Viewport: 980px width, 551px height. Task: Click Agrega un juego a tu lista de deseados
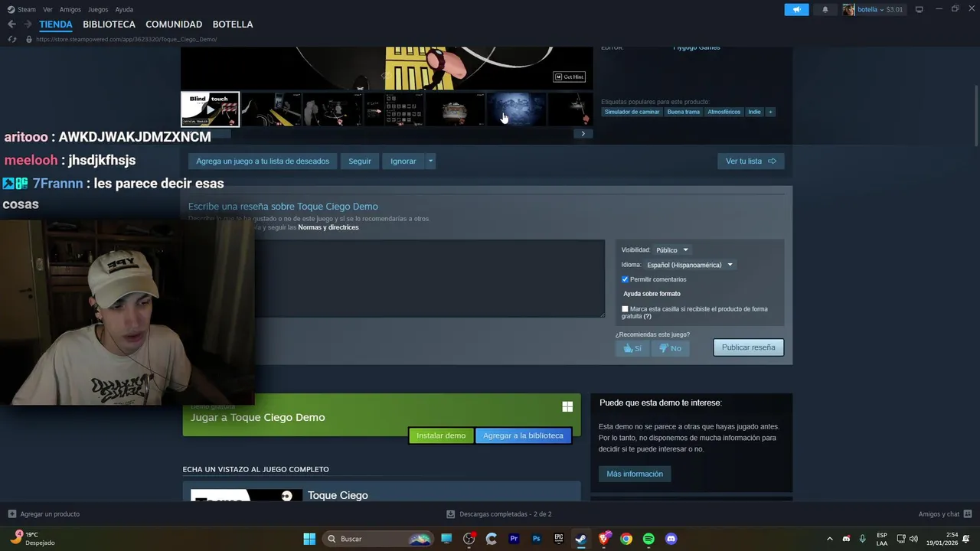263,161
